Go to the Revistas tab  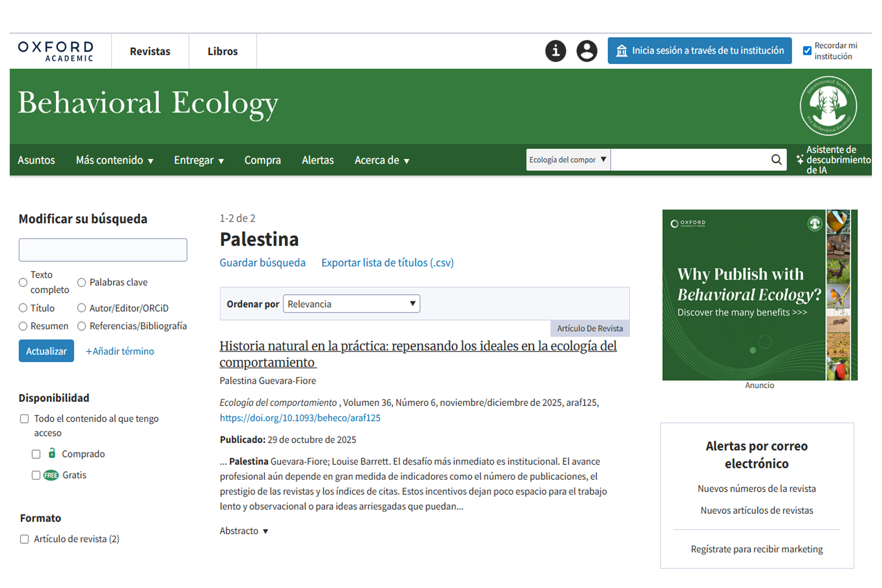[x=150, y=51]
